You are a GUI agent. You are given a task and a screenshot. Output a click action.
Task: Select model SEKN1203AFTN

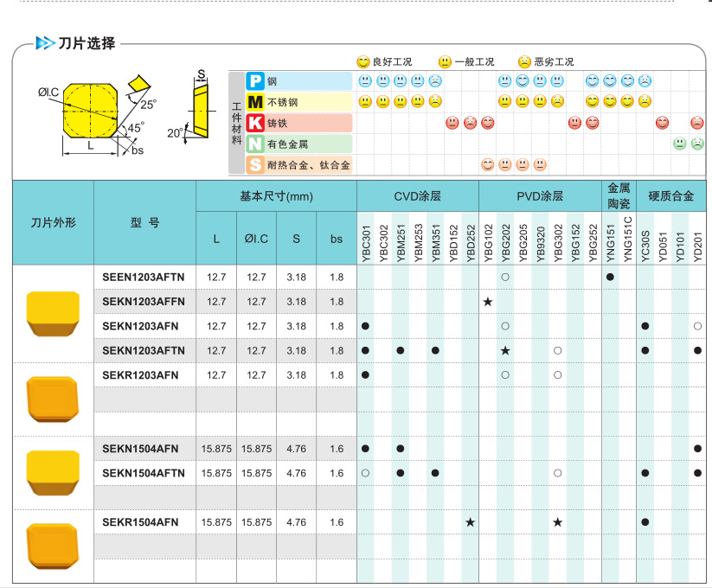[144, 351]
